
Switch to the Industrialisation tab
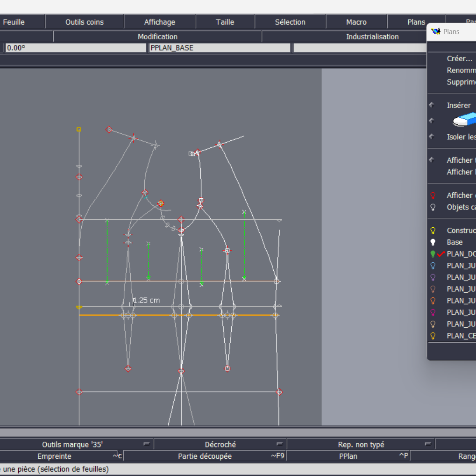coord(372,36)
